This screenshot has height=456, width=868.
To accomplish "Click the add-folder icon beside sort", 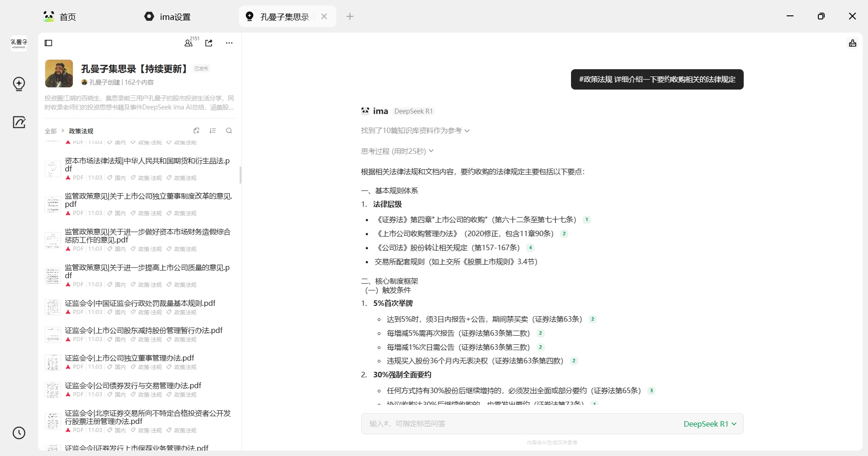I will [x=196, y=131].
